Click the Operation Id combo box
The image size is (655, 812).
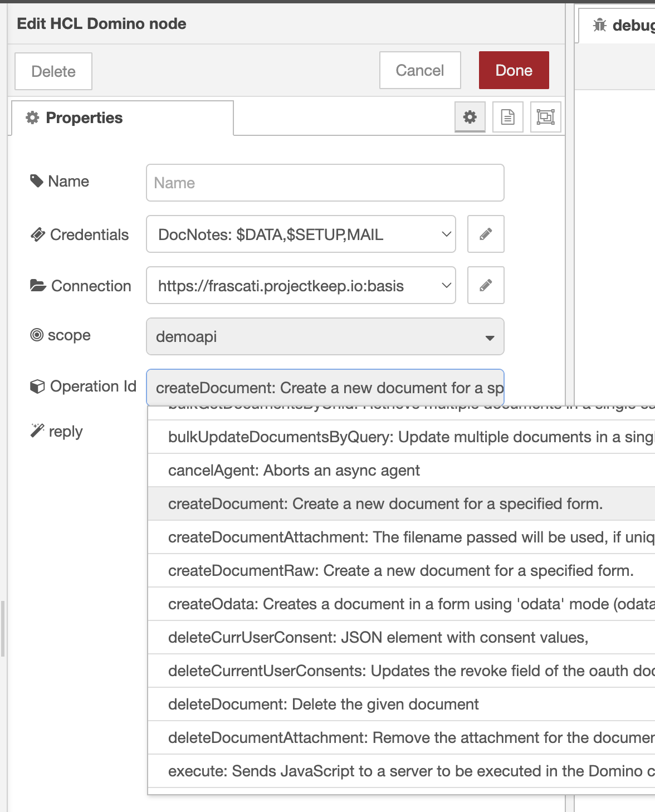point(325,388)
